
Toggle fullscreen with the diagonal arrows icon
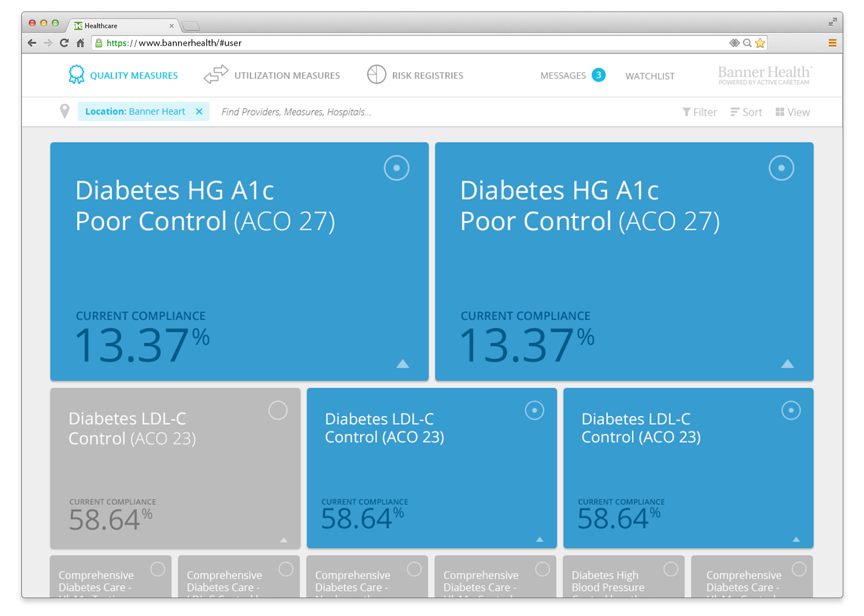(x=832, y=22)
